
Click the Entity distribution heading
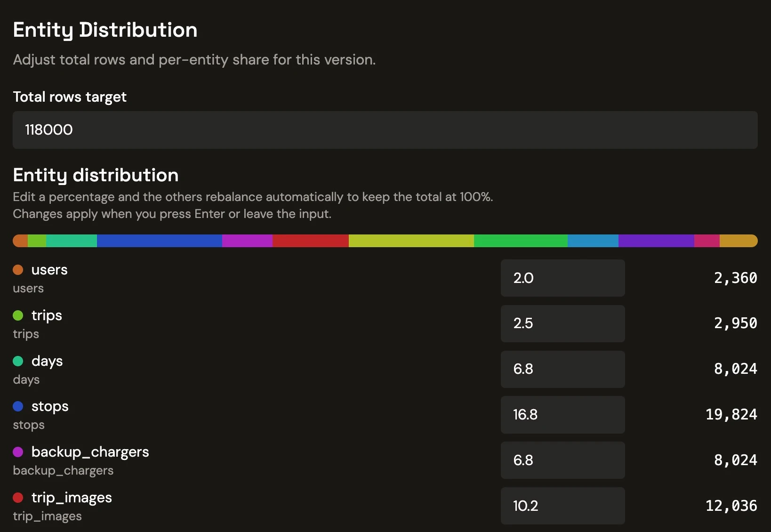click(96, 175)
